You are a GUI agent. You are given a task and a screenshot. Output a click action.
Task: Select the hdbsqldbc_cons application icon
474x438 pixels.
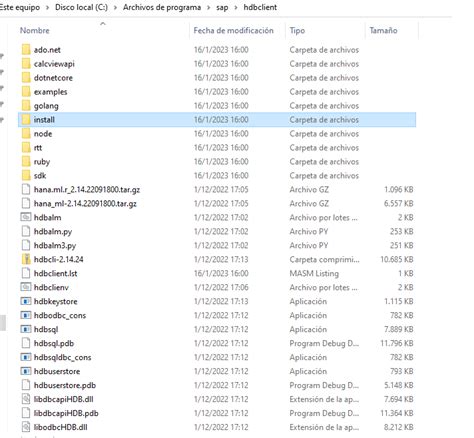point(26,357)
